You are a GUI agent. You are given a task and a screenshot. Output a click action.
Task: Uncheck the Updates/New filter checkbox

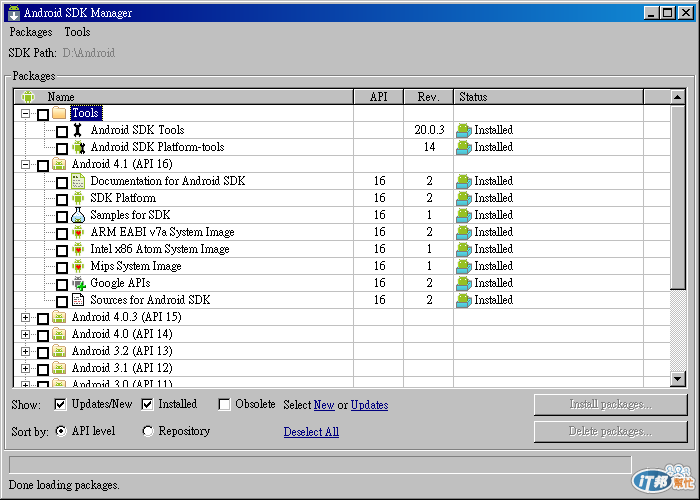tap(60, 404)
